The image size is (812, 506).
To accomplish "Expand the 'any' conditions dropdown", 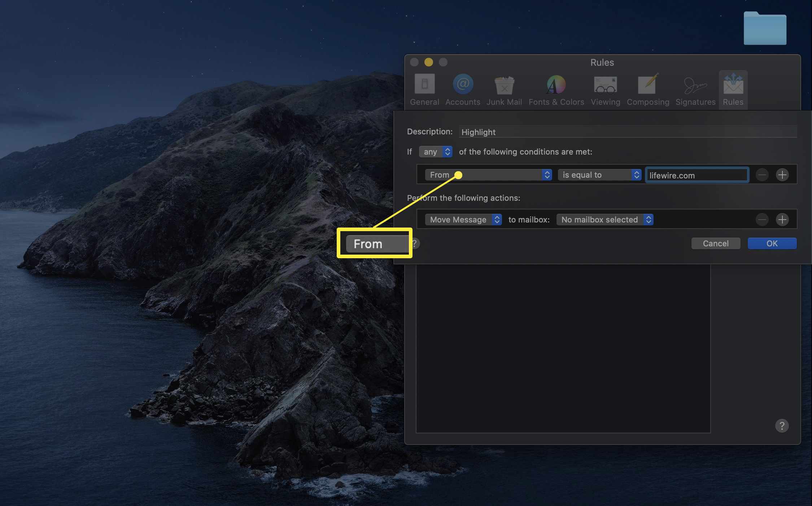I will 435,152.
